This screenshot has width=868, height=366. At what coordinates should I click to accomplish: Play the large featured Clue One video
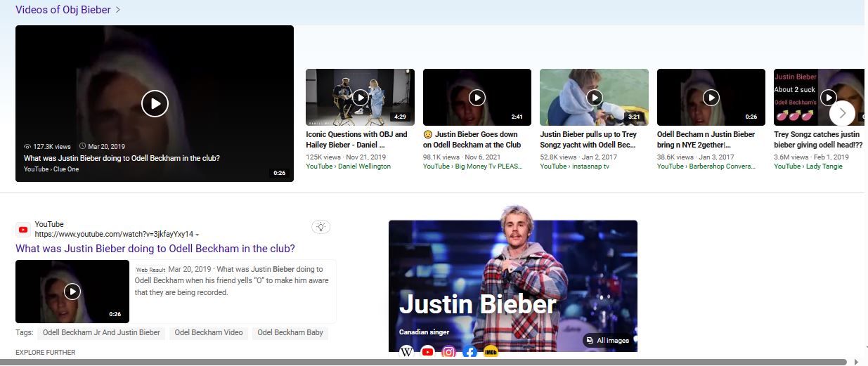(155, 104)
